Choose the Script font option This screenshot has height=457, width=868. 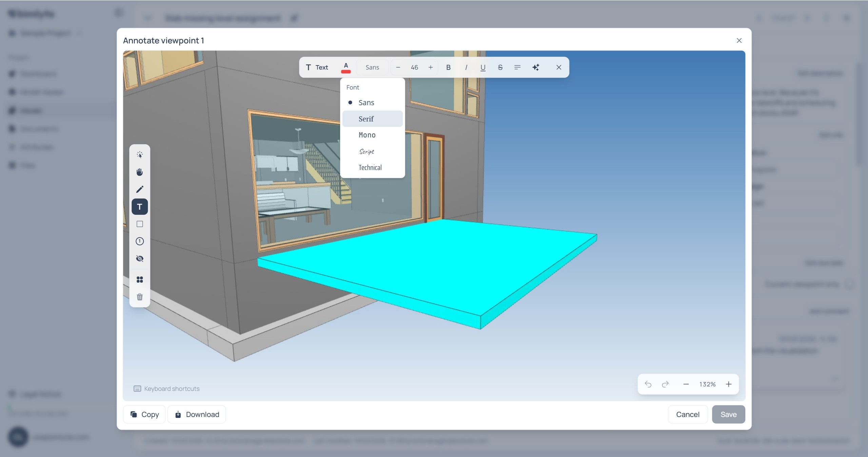click(x=373, y=151)
